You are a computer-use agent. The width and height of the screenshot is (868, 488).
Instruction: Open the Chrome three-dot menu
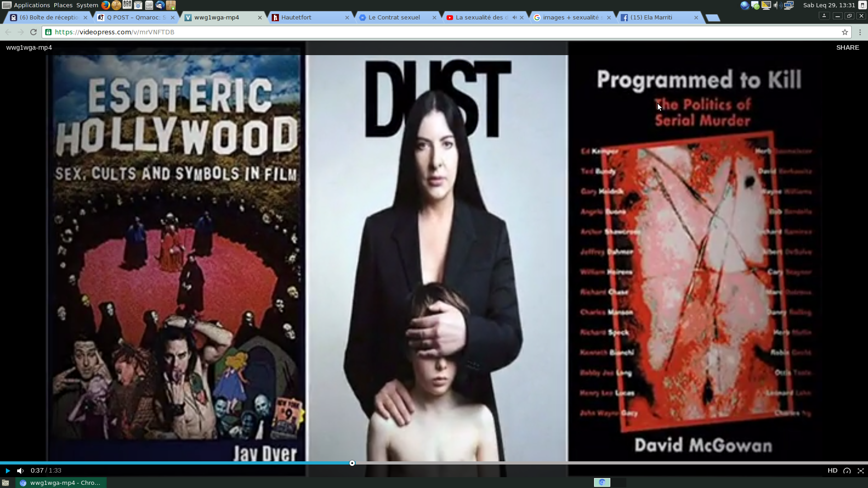pyautogui.click(x=860, y=32)
